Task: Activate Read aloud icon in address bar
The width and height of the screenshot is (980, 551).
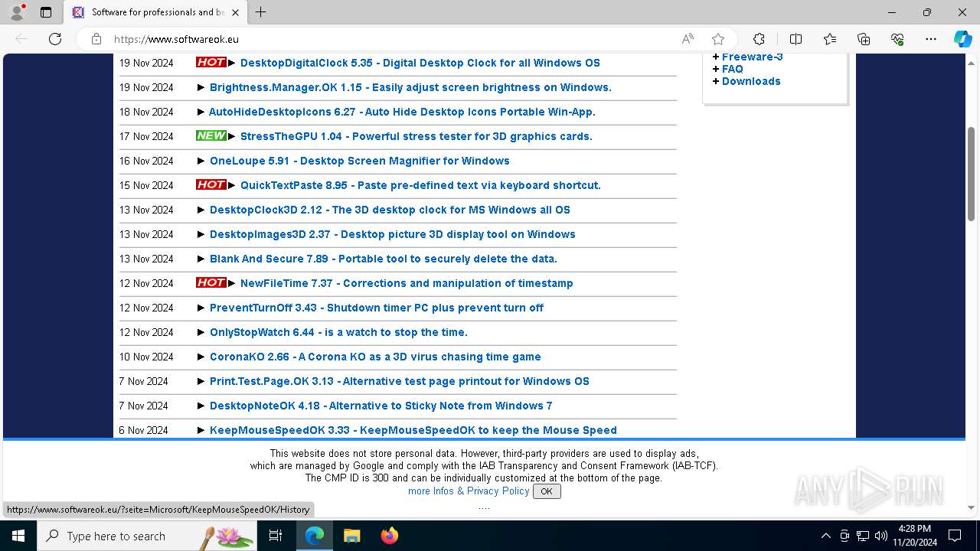Action: (688, 39)
